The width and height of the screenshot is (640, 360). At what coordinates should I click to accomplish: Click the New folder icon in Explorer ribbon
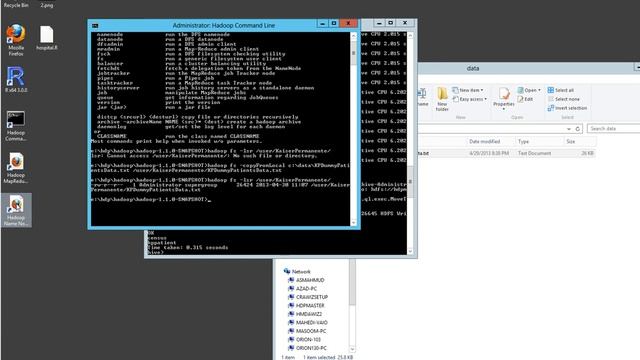pyautogui.click(x=442, y=99)
